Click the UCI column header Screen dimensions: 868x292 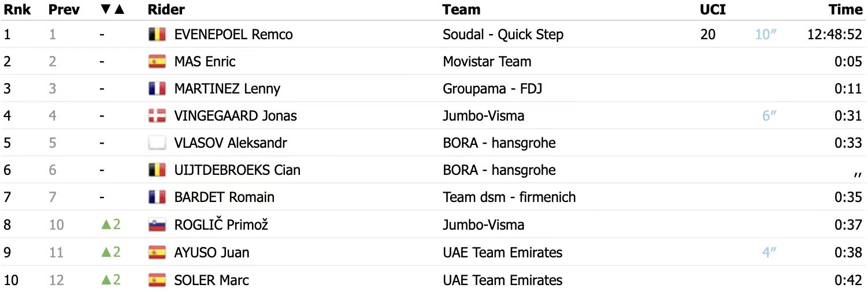coord(713,10)
